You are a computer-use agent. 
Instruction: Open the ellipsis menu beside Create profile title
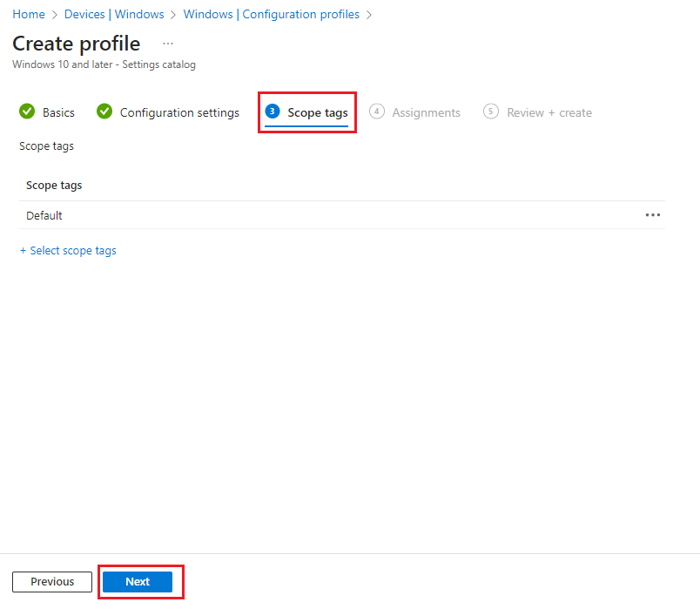(x=167, y=43)
